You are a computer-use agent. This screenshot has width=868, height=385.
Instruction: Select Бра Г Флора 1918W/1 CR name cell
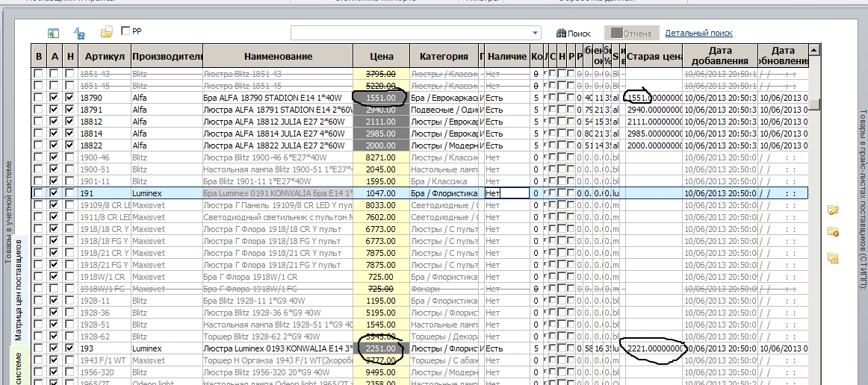pyautogui.click(x=278, y=277)
